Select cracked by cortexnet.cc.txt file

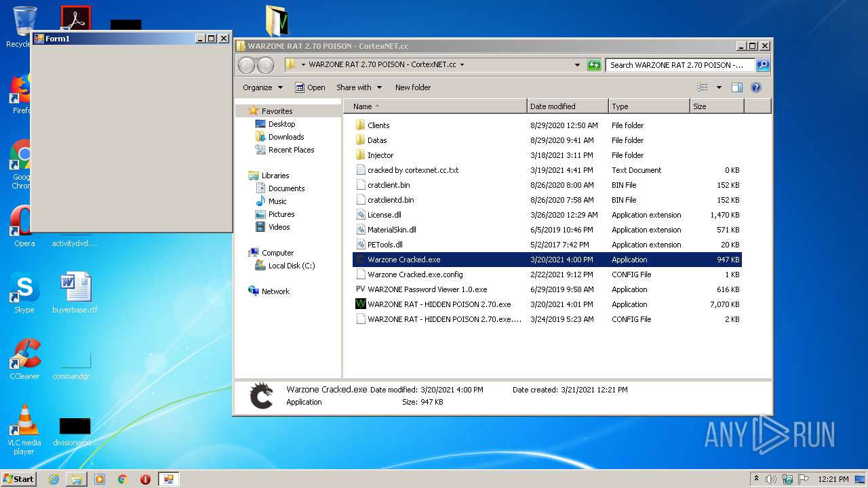547,170
